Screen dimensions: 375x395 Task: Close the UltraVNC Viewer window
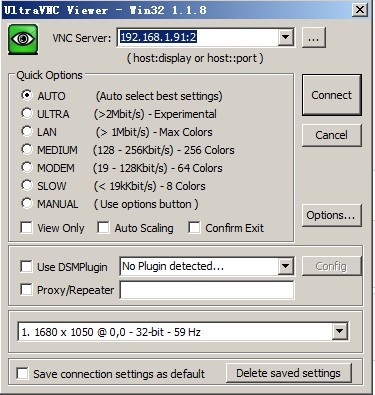[360, 10]
